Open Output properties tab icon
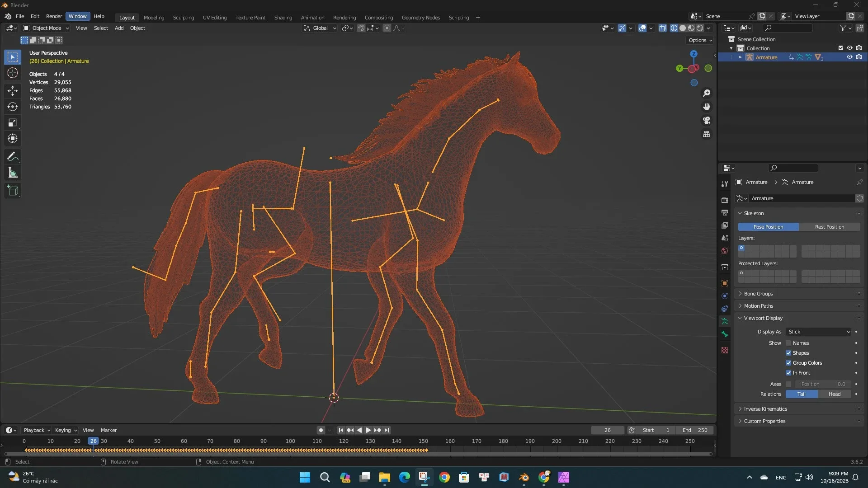The height and width of the screenshot is (488, 868). point(725,212)
